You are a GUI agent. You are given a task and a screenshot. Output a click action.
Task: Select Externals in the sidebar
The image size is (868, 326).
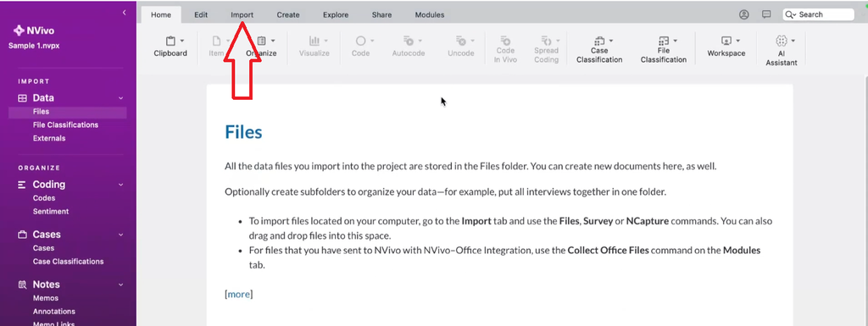pos(49,138)
